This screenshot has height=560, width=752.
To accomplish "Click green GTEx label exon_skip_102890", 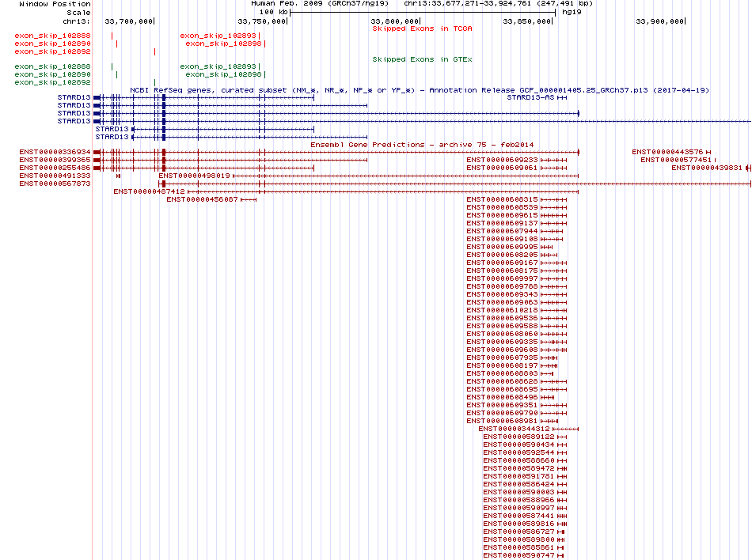I will click(52, 74).
